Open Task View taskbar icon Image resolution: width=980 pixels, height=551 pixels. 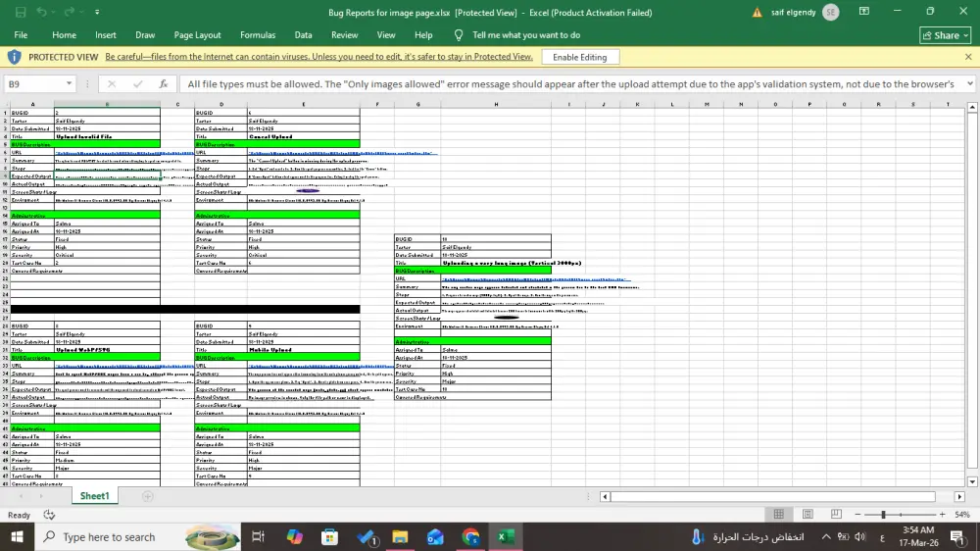pyautogui.click(x=258, y=536)
